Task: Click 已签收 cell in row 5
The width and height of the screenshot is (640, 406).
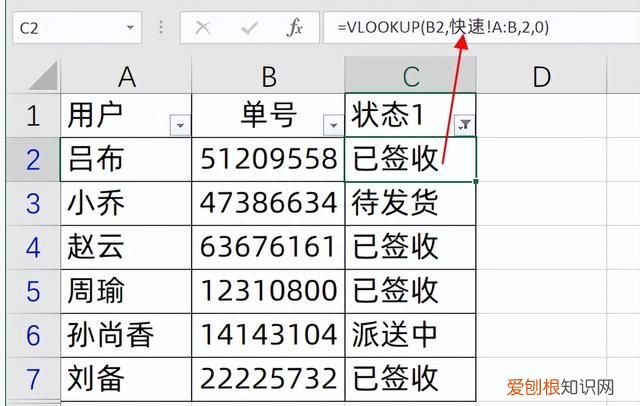Action: tap(411, 291)
